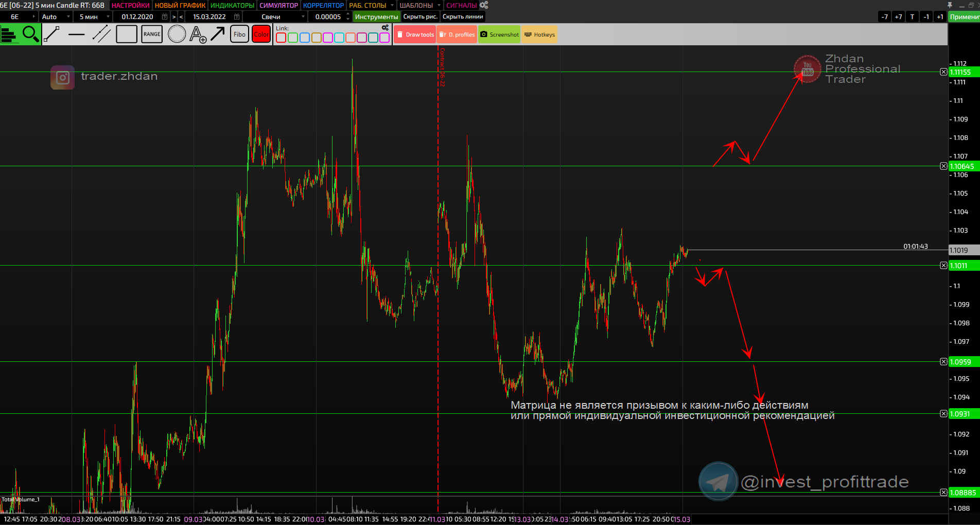This screenshot has height=525, width=980.
Task: Toggle the Инструменты tools panel
Action: pos(376,16)
